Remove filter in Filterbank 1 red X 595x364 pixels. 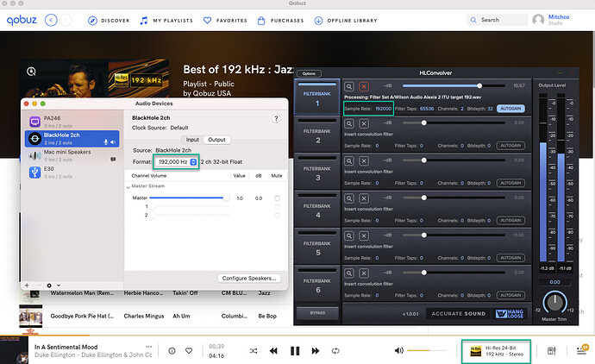tap(364, 86)
